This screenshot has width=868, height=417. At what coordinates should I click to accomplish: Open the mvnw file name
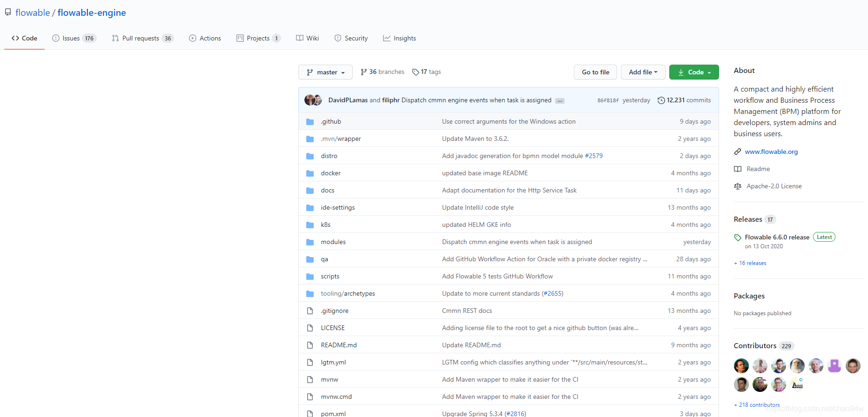point(330,380)
